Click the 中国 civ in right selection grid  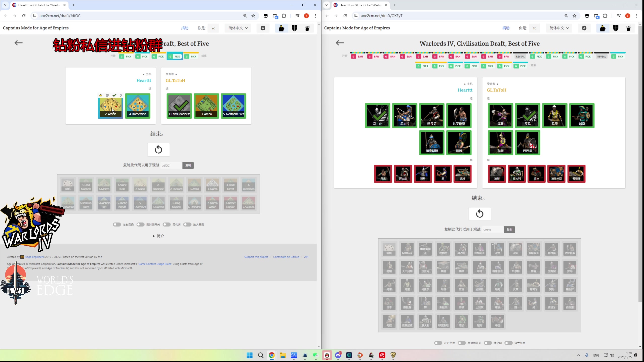pos(498,321)
